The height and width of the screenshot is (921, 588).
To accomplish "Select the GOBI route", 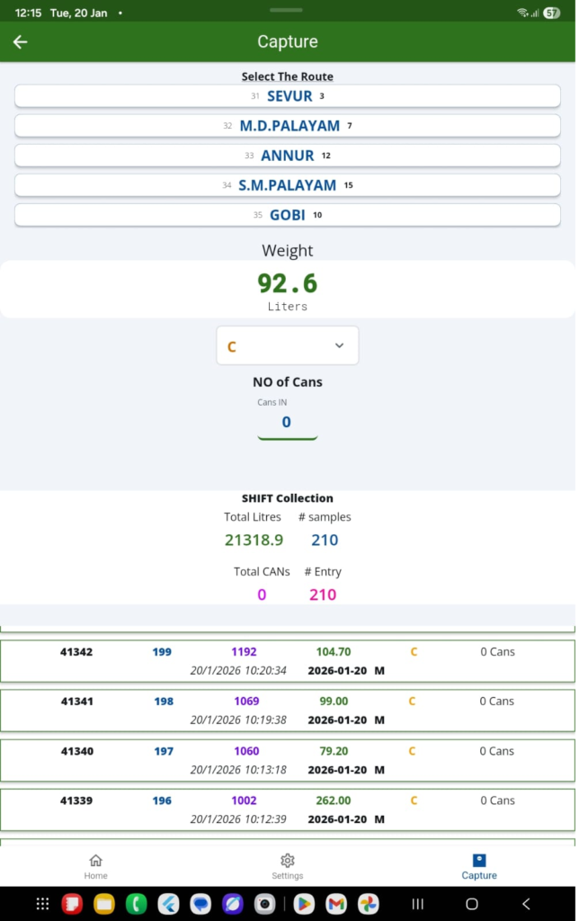I will tap(288, 215).
